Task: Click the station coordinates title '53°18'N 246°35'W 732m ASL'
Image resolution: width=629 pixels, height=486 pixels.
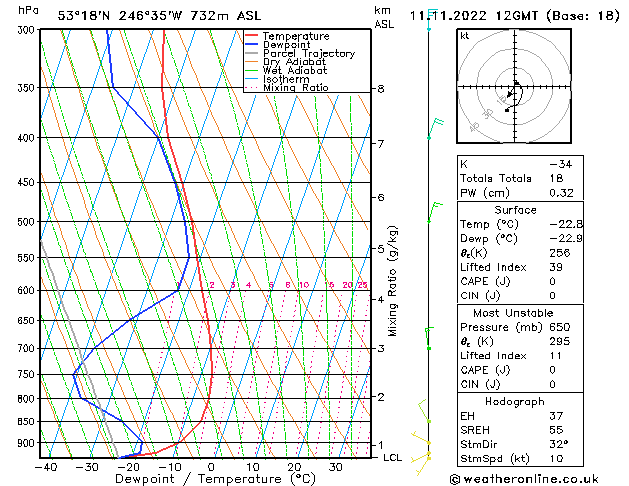Action: [x=159, y=16]
